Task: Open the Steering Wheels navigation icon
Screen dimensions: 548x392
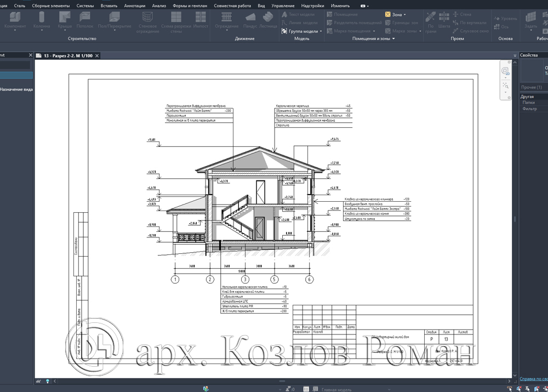Action: click(505, 71)
